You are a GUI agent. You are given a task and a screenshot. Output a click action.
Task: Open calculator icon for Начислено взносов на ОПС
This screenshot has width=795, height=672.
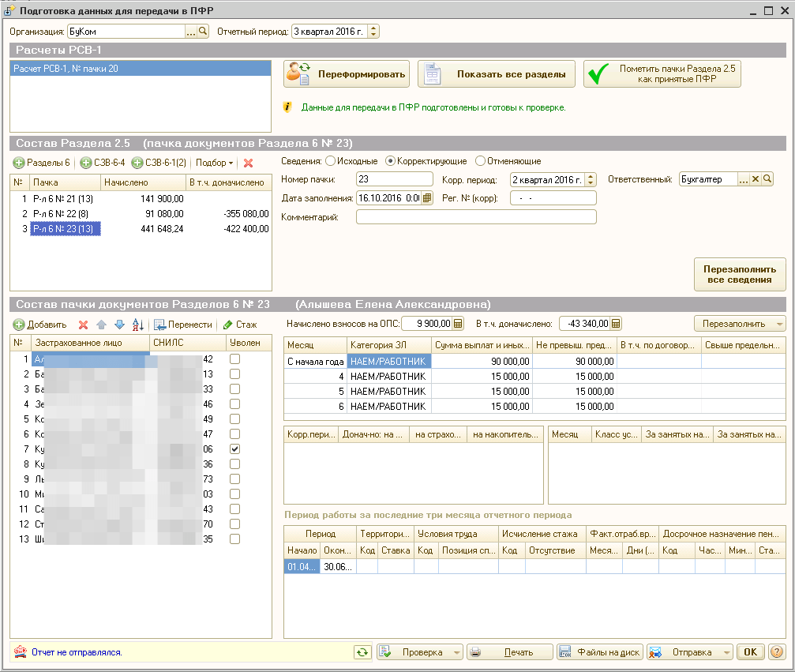tap(458, 324)
